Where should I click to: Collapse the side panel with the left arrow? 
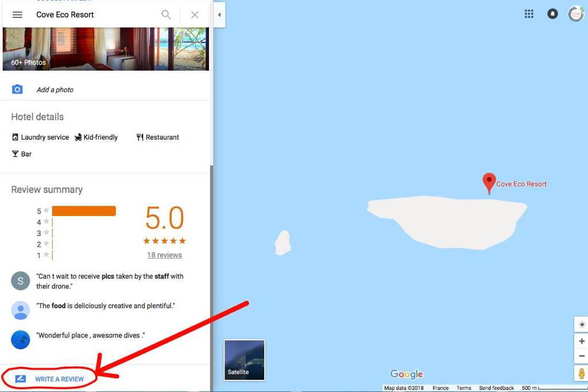coord(219,15)
